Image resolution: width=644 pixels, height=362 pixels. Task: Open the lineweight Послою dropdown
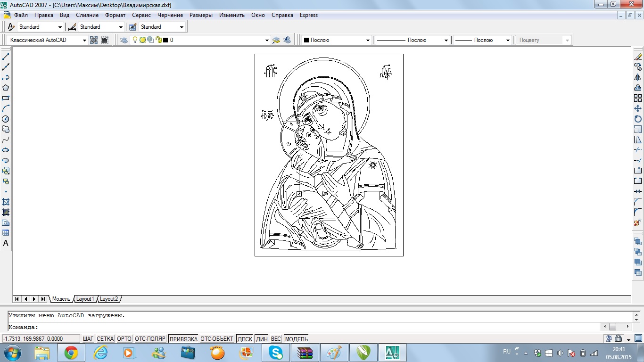[508, 40]
